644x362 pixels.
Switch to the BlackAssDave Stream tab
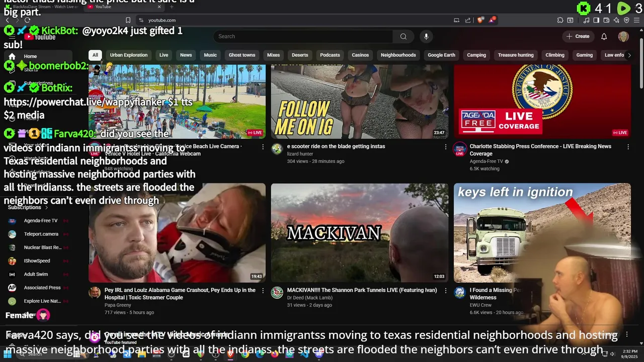pyautogui.click(x=45, y=7)
